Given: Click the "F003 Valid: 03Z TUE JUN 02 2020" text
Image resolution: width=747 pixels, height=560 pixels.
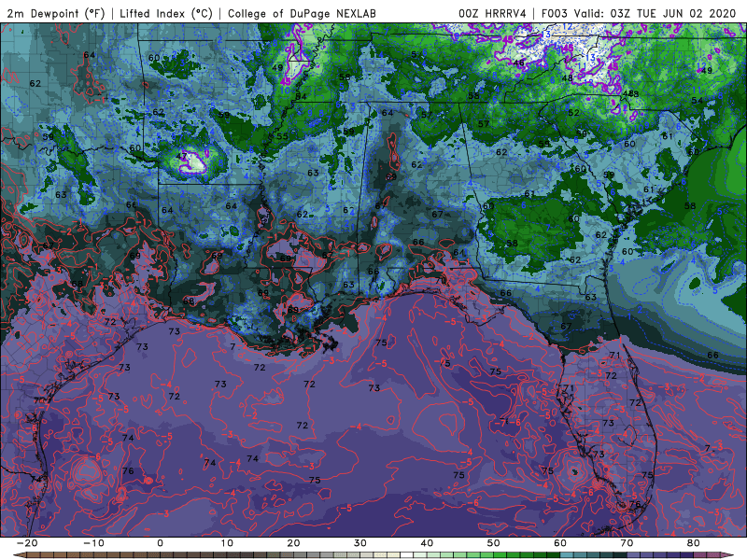Looking at the screenshot, I should coord(639,13).
